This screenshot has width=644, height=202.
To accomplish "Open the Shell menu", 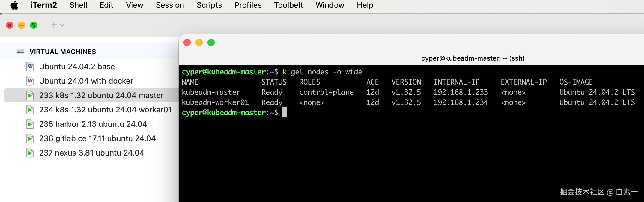I will click(78, 5).
